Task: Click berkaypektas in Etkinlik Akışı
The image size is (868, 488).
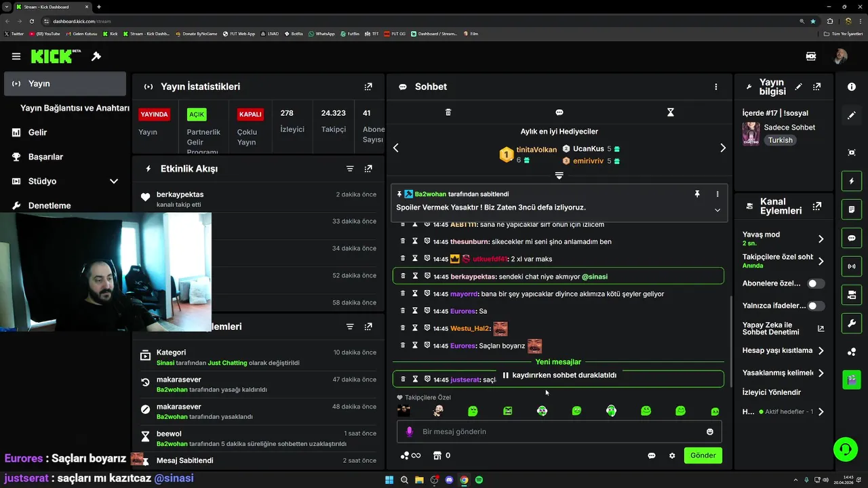Action: click(180, 195)
